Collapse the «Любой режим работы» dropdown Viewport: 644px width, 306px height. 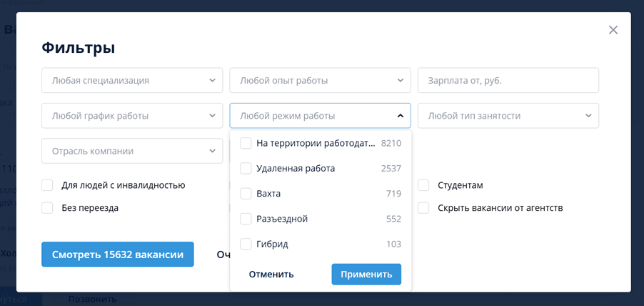click(320, 116)
